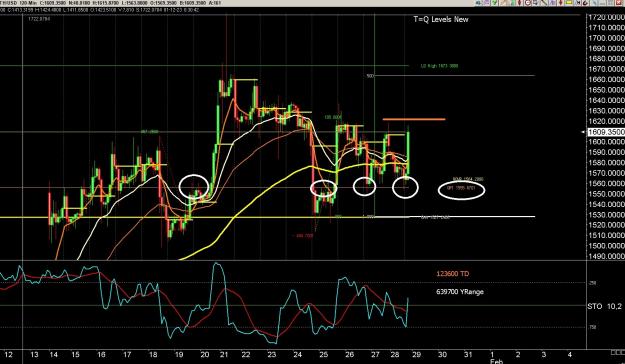625x364 pixels.
Task: Click the 1500.0000 price axis label
Action: click(x=606, y=246)
